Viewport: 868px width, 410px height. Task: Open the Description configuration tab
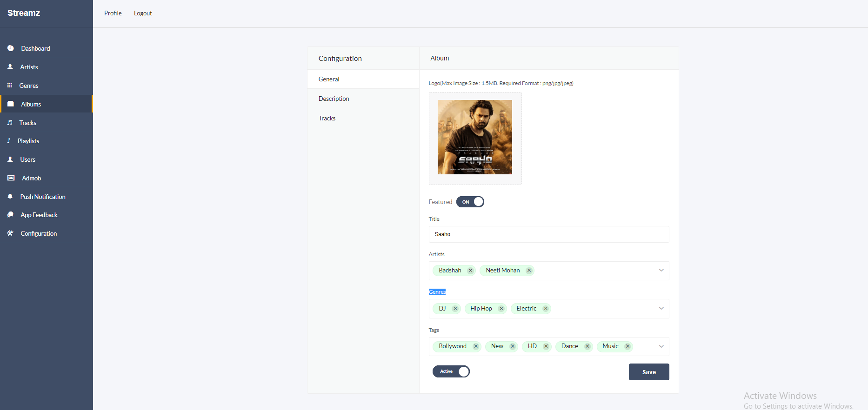pos(334,99)
